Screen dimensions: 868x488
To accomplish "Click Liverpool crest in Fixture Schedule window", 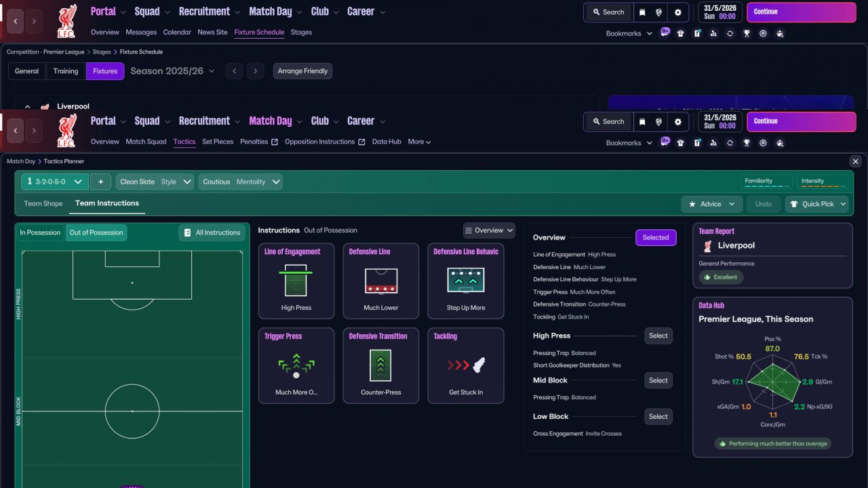I will point(66,21).
